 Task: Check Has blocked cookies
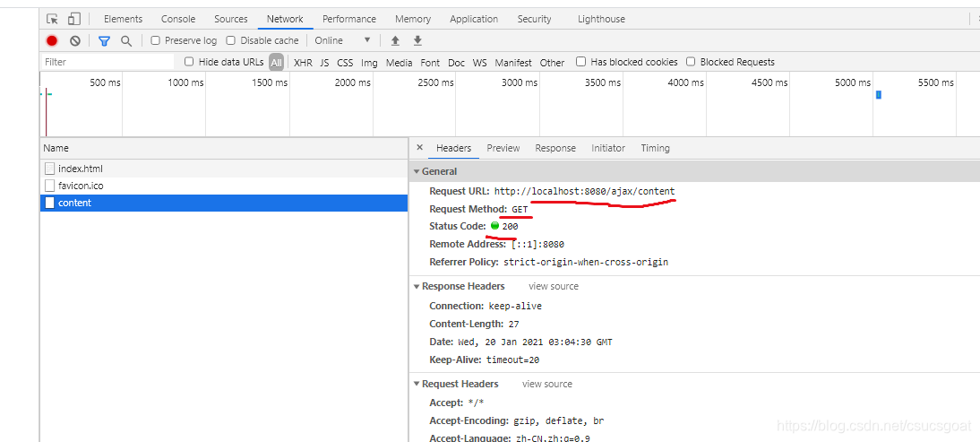click(x=580, y=61)
